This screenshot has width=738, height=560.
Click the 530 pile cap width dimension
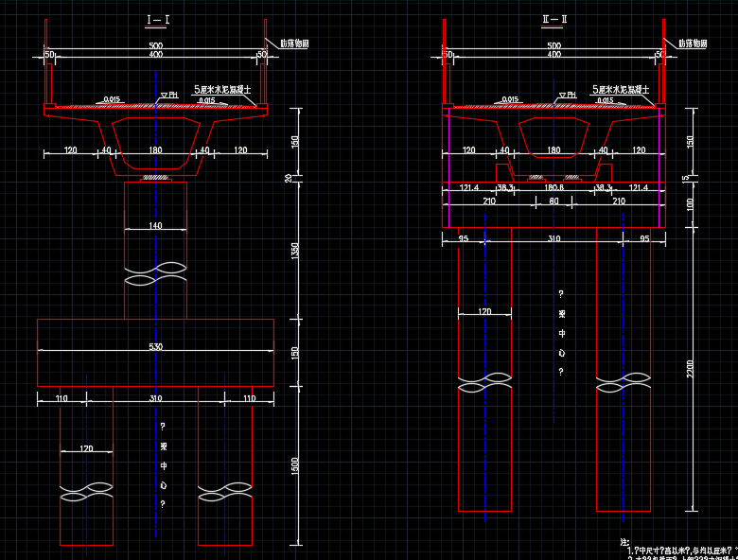tap(156, 347)
